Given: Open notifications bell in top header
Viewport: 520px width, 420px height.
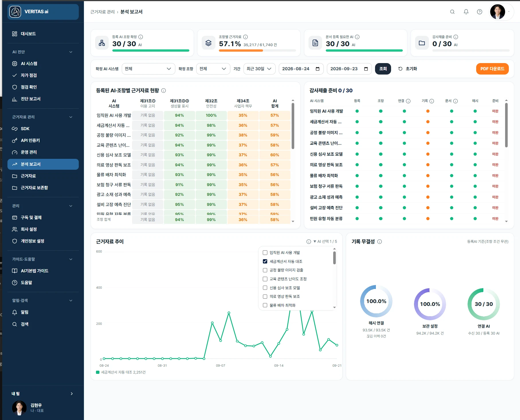Looking at the screenshot, I should (466, 12).
